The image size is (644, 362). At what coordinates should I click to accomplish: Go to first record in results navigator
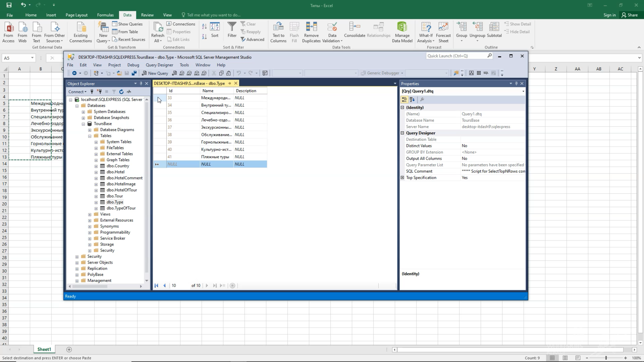tap(156, 286)
